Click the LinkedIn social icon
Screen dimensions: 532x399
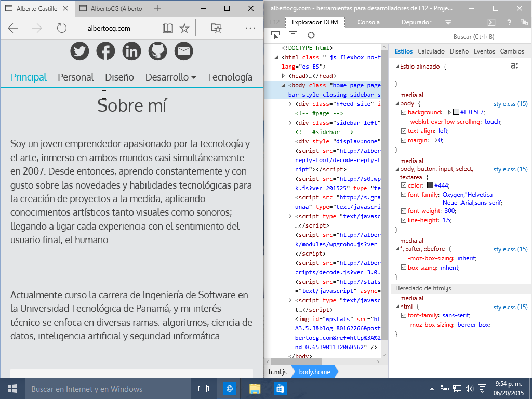(132, 51)
